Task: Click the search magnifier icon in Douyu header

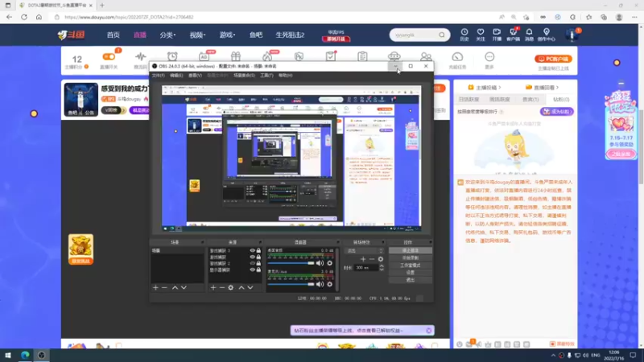Action: pyautogui.click(x=441, y=35)
